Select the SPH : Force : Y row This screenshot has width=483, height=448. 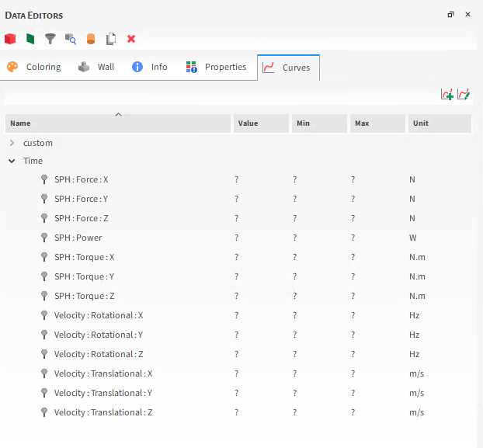point(238,199)
